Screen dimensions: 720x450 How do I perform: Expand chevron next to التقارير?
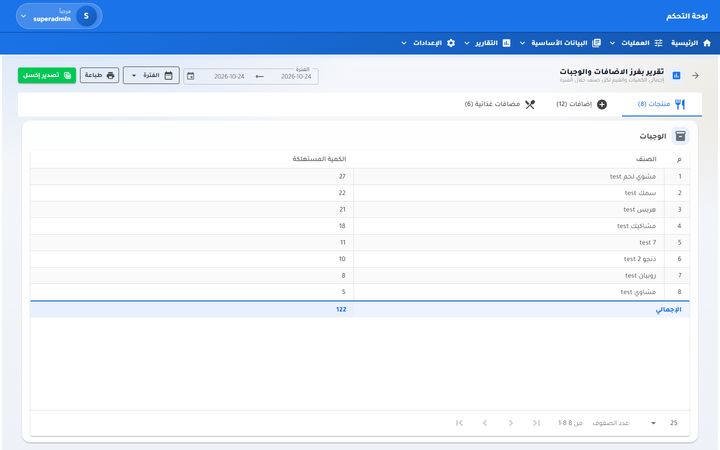click(467, 43)
